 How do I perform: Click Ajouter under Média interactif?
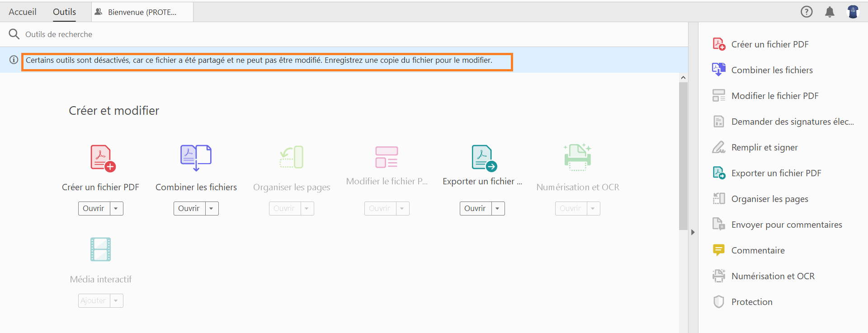tap(94, 300)
